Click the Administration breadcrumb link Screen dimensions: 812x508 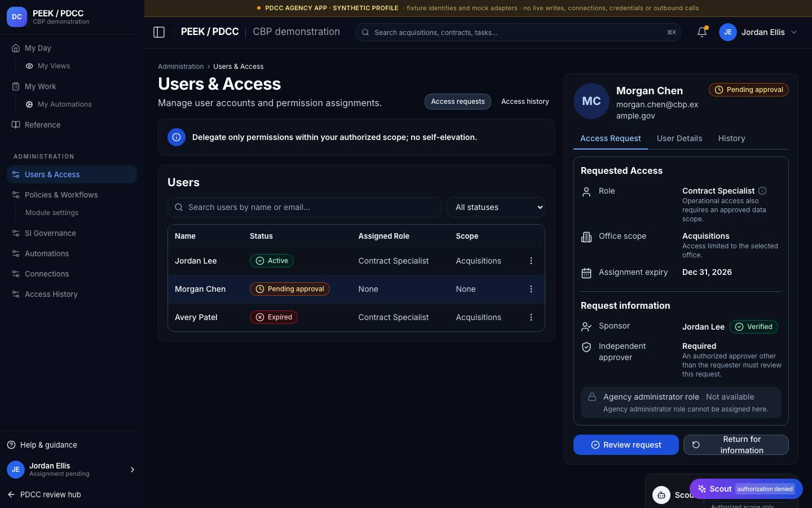point(181,67)
